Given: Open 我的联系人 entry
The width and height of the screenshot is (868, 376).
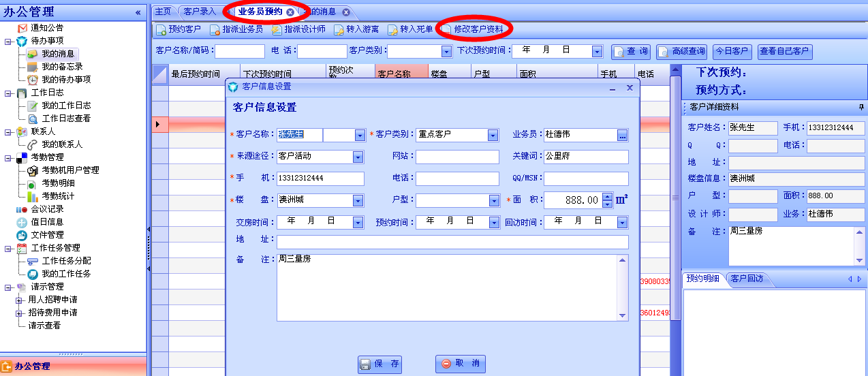Looking at the screenshot, I should pos(62,144).
